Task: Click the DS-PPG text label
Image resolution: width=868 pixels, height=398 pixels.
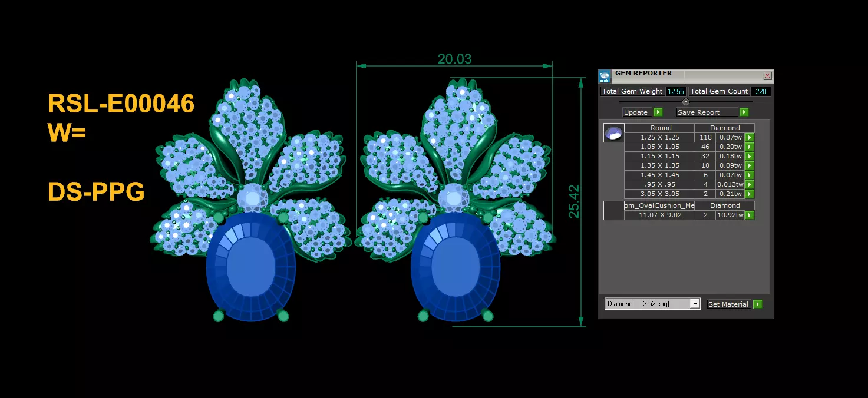Action: (x=96, y=192)
